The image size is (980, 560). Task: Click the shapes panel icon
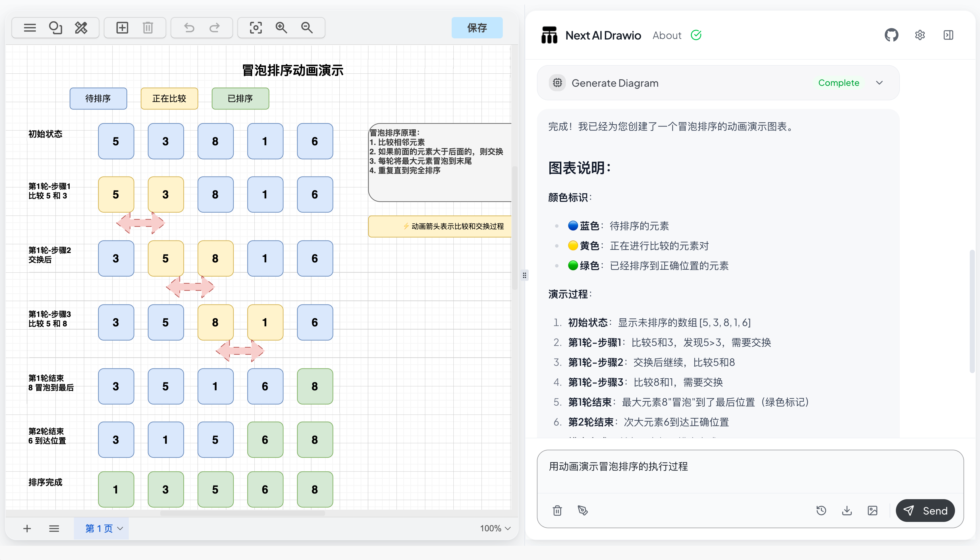pyautogui.click(x=55, y=28)
